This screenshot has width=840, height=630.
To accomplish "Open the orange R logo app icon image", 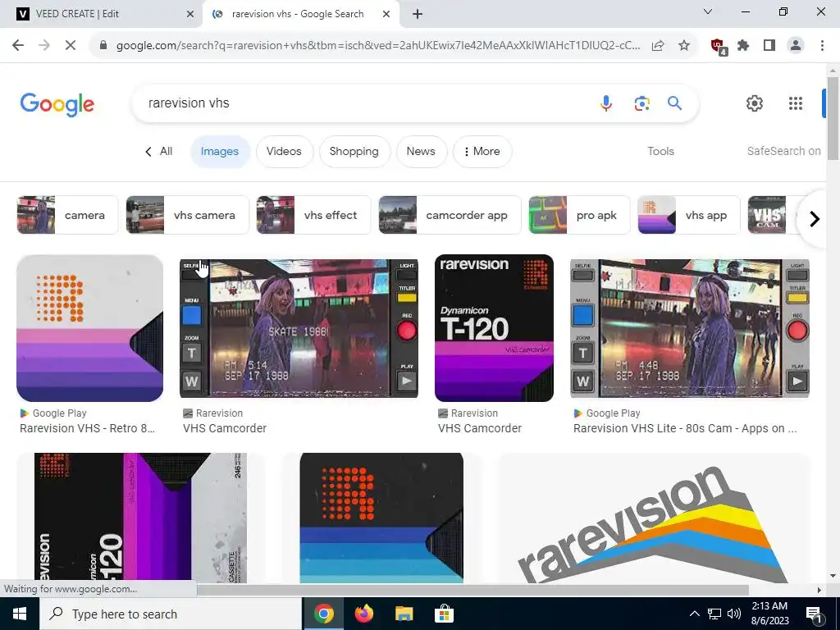I will pyautogui.click(x=90, y=328).
